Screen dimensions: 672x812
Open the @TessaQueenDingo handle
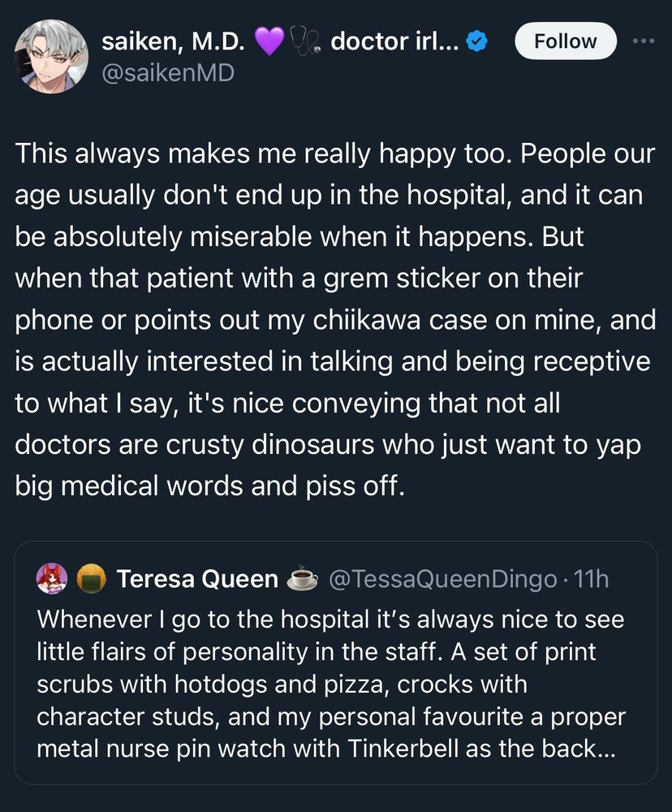pos(442,579)
